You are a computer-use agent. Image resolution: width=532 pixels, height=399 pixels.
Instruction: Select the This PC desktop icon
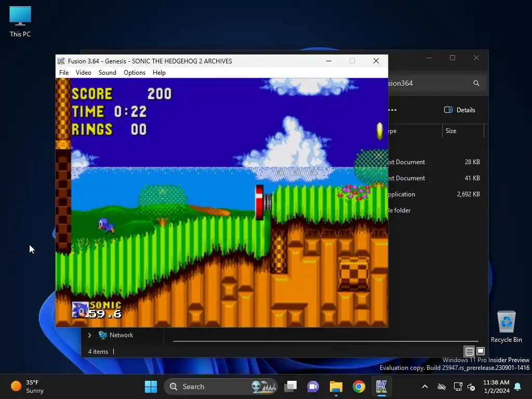[20, 21]
